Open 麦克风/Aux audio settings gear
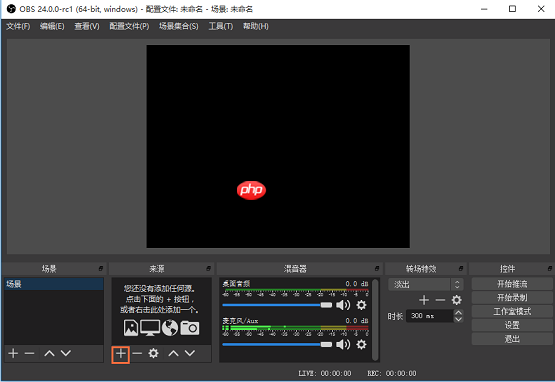555x382 pixels. click(361, 344)
